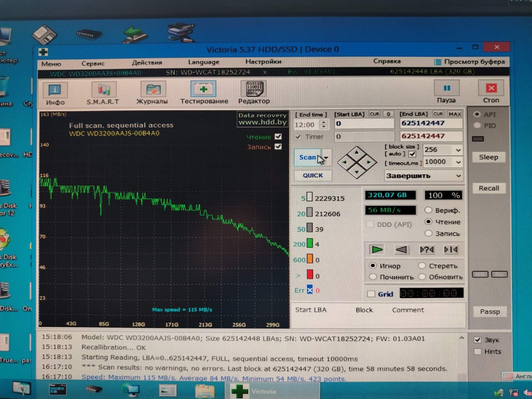Click the Victoria taskbar button

(x=273, y=391)
